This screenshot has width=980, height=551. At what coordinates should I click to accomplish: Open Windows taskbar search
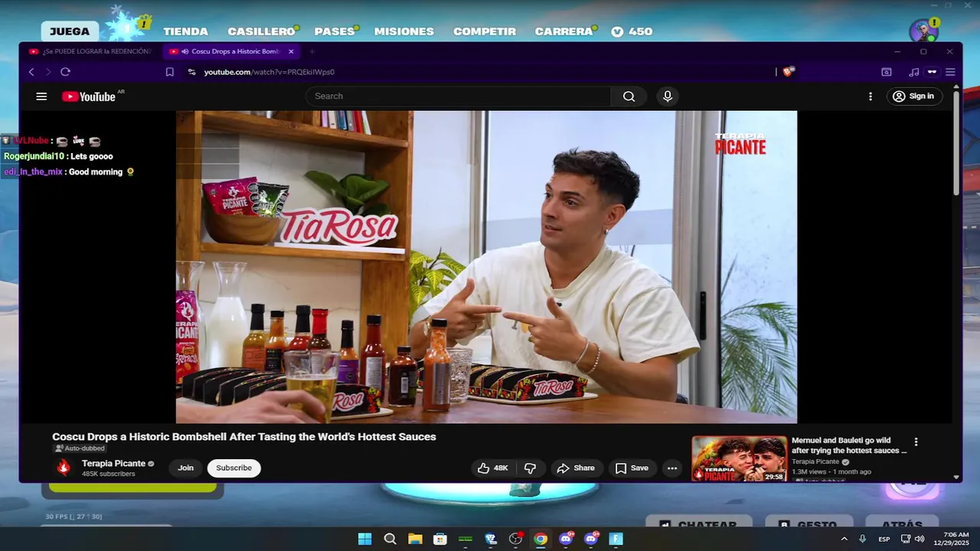click(x=390, y=539)
